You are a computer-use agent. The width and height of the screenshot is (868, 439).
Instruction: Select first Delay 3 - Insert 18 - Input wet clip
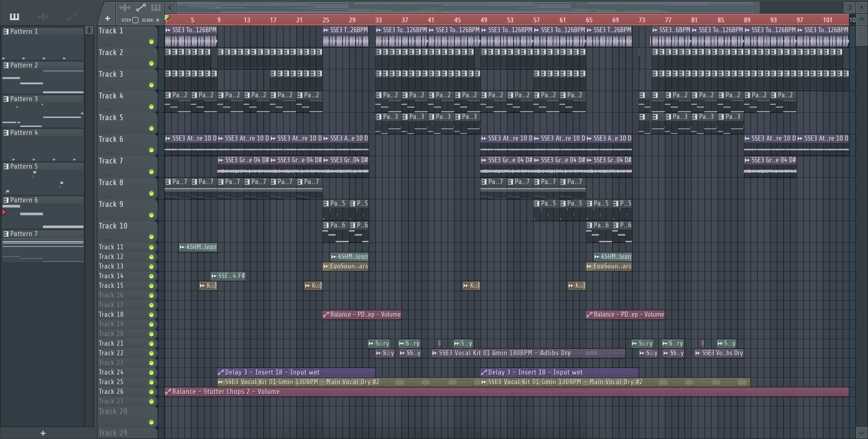click(x=296, y=372)
